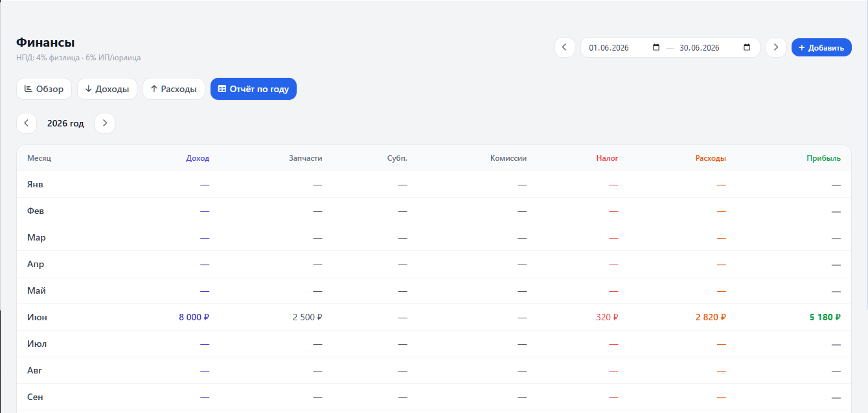The height and width of the screenshot is (413, 868).
Task: Click the 2026 год label
Action: (65, 123)
